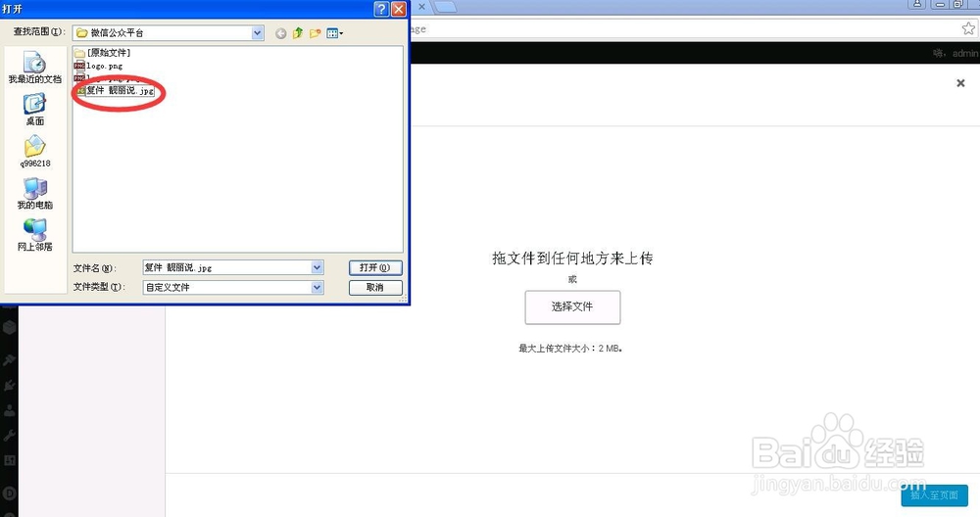980x517 pixels.
Task: Close the media upload overlay with X
Action: [x=960, y=83]
